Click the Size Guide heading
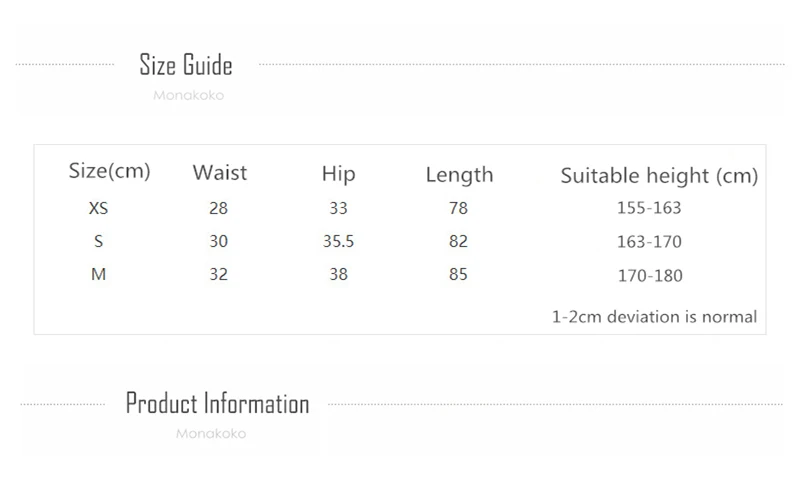800x500 pixels. 186,66
